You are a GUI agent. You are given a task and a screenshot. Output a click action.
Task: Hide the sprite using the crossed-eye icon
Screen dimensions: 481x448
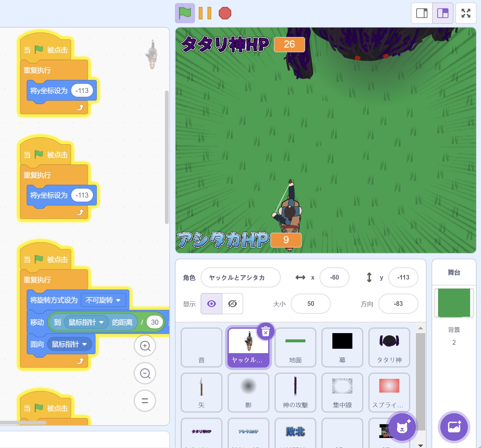[x=233, y=304]
